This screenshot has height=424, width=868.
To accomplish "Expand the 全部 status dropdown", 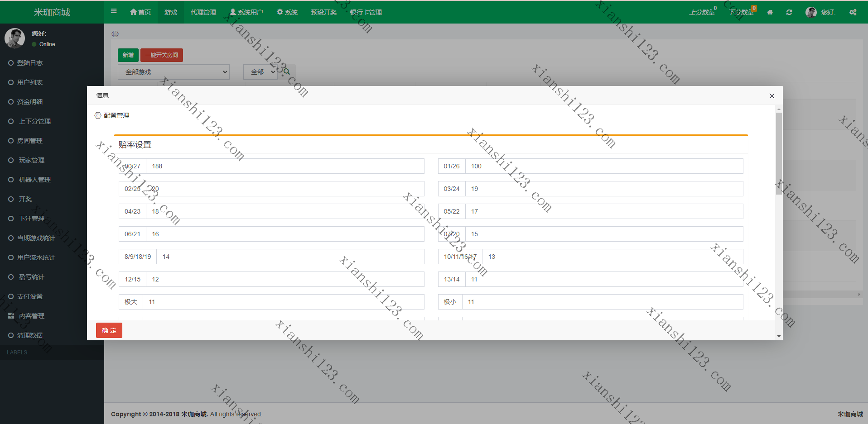I will pos(260,72).
